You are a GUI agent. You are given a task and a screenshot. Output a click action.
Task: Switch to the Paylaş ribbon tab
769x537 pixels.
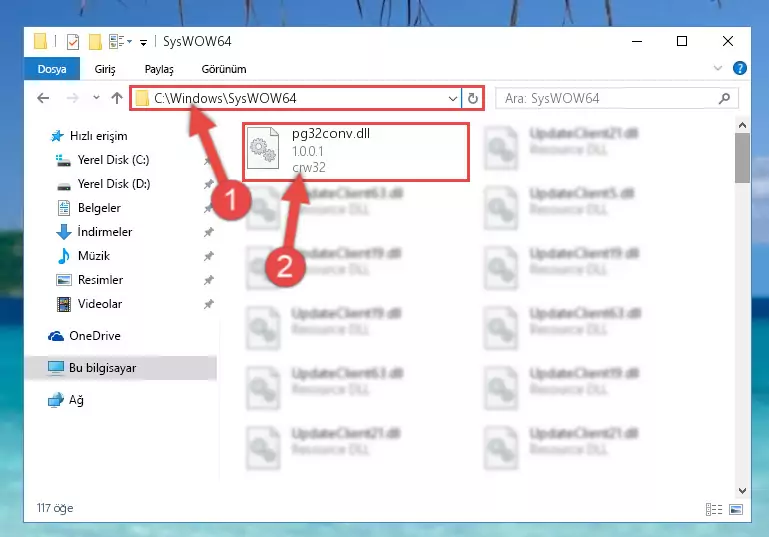click(159, 69)
